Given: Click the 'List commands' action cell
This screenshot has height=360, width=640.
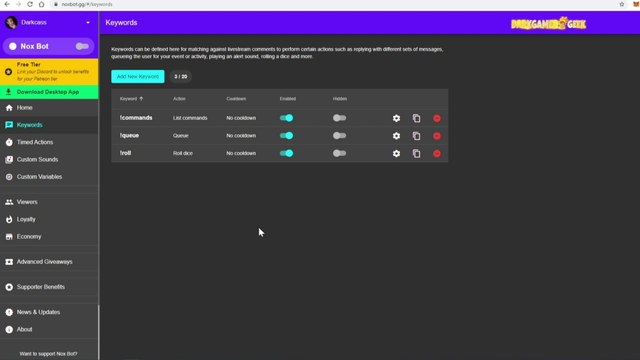Looking at the screenshot, I should coord(190,118).
